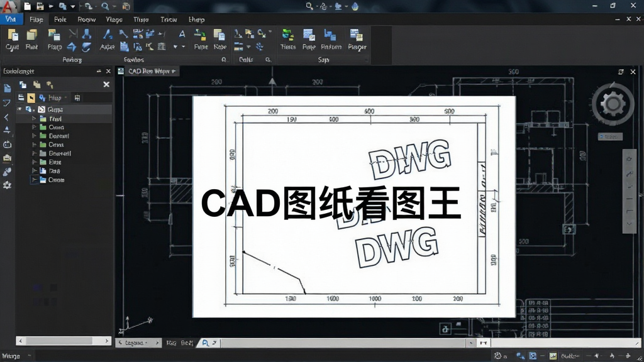Open the "CAD Ren Wlepw" tab dropdown arrow
Image resolution: width=644 pixels, height=362 pixels.
point(174,71)
